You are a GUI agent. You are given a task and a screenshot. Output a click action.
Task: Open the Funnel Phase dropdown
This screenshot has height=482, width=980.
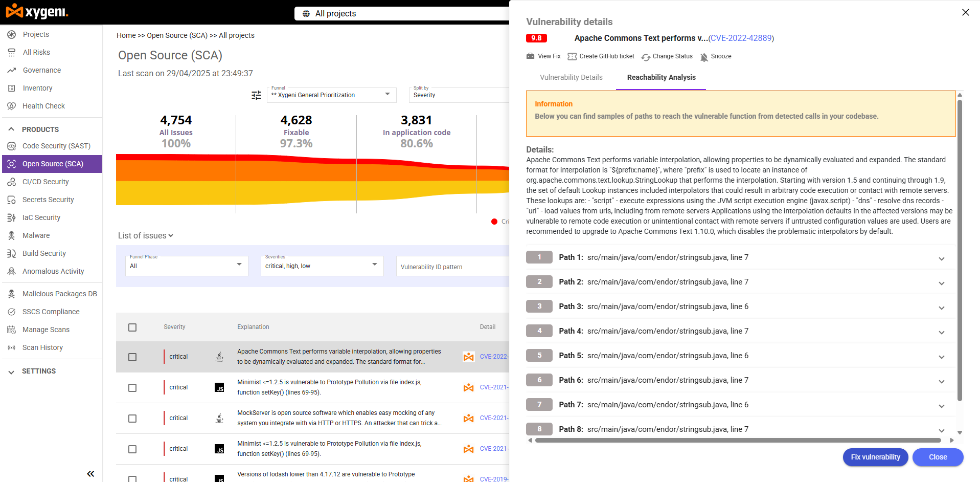pyautogui.click(x=187, y=266)
